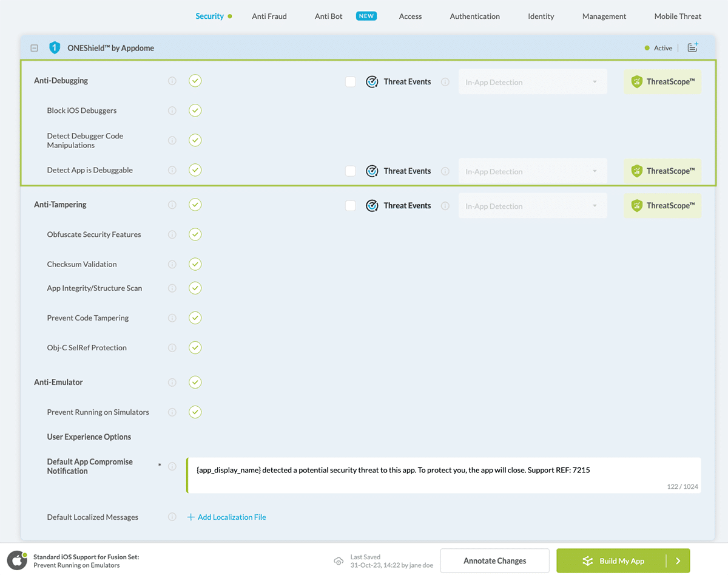Click the add note icon in ONEShield header

pos(692,47)
